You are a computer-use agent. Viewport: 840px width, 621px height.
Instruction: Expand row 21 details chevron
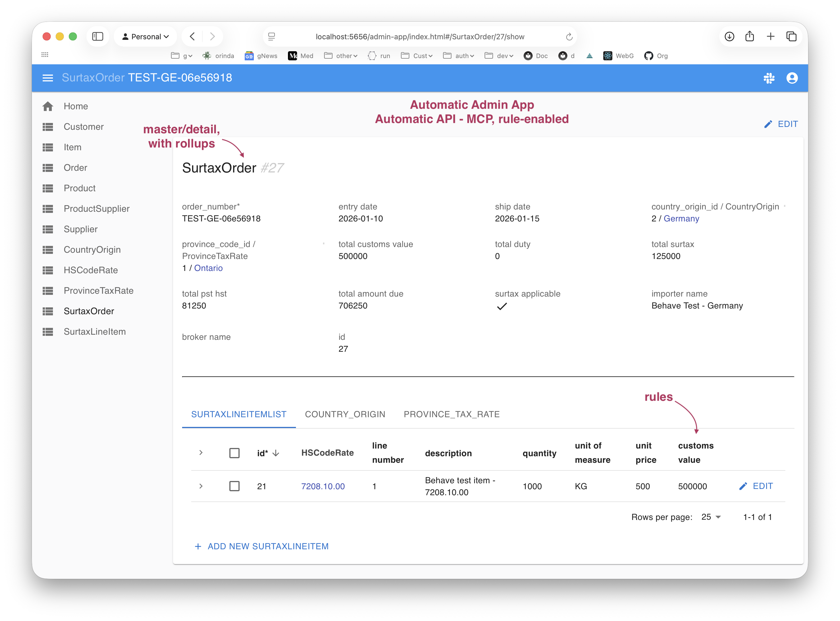pyautogui.click(x=201, y=486)
